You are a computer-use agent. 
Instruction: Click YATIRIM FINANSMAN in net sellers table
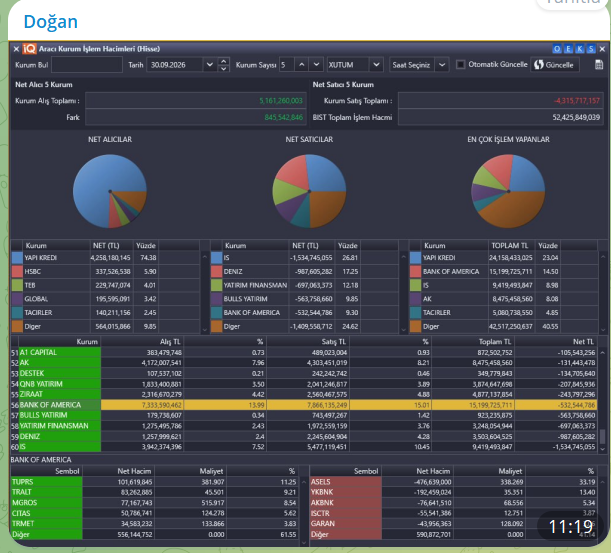click(255, 285)
